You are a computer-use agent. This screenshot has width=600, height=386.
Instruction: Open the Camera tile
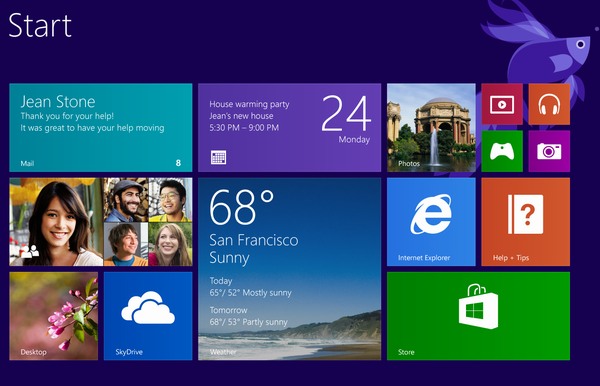click(549, 151)
